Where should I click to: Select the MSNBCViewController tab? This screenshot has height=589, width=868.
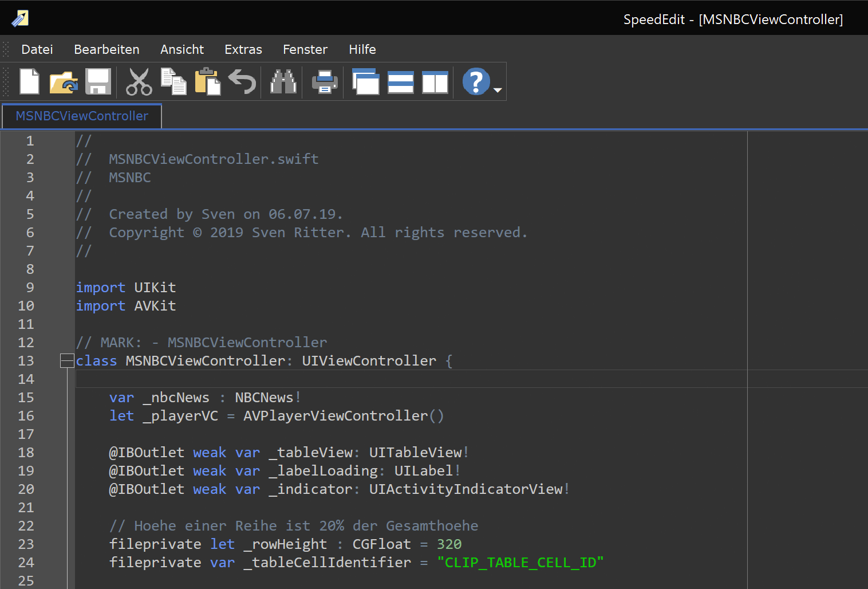coord(82,116)
